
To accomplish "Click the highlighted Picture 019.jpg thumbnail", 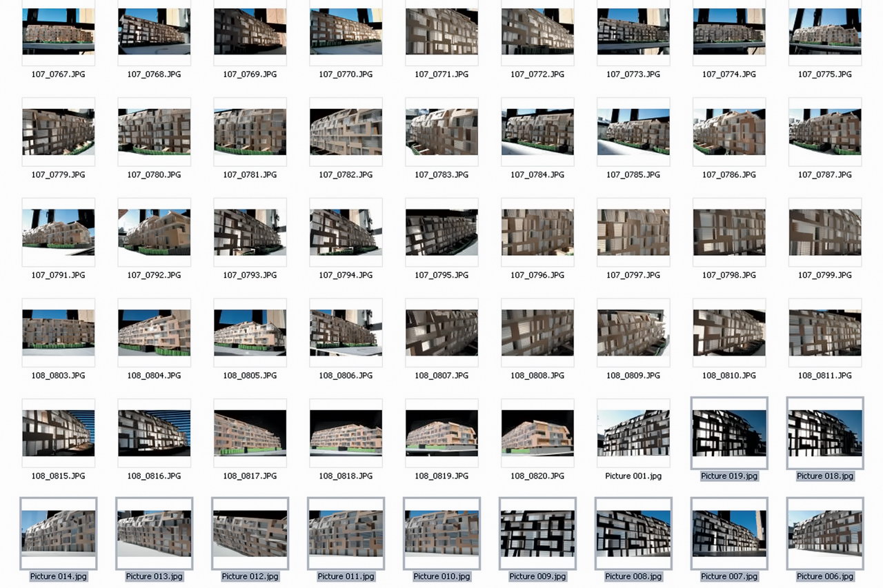I will 729,434.
